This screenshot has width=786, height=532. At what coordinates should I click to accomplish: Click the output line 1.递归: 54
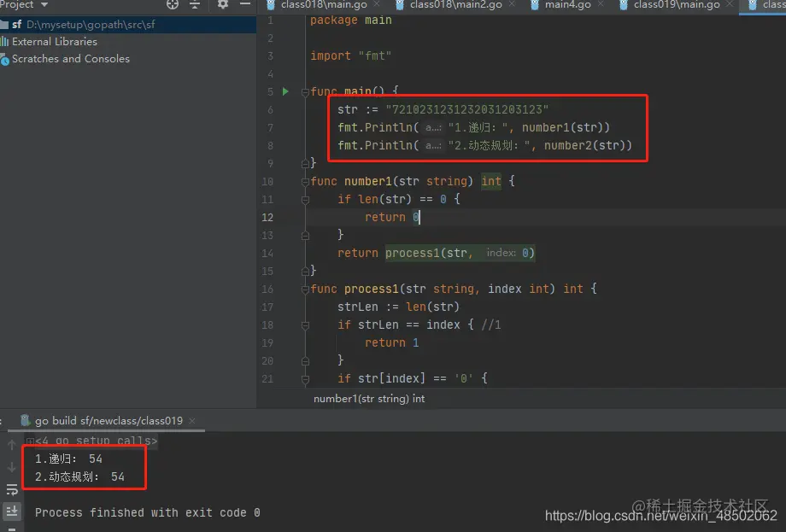click(68, 459)
